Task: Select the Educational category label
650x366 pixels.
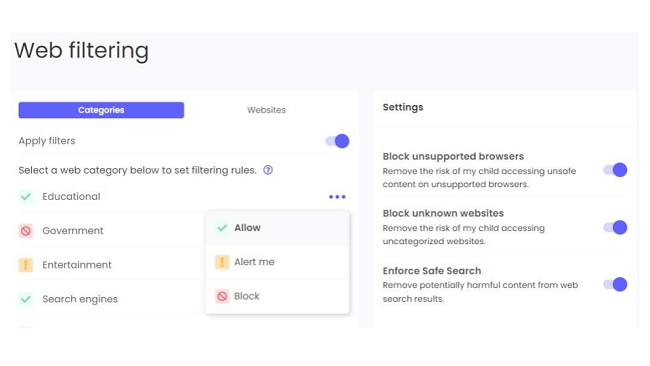Action: coord(71,196)
